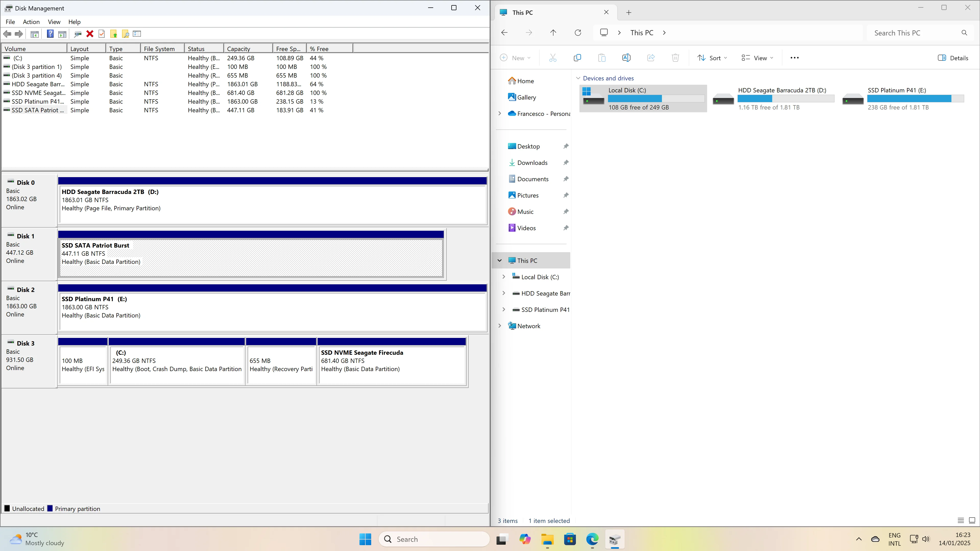980x551 pixels.
Task: Click the folder with green arrow icon
Action: coord(113,34)
